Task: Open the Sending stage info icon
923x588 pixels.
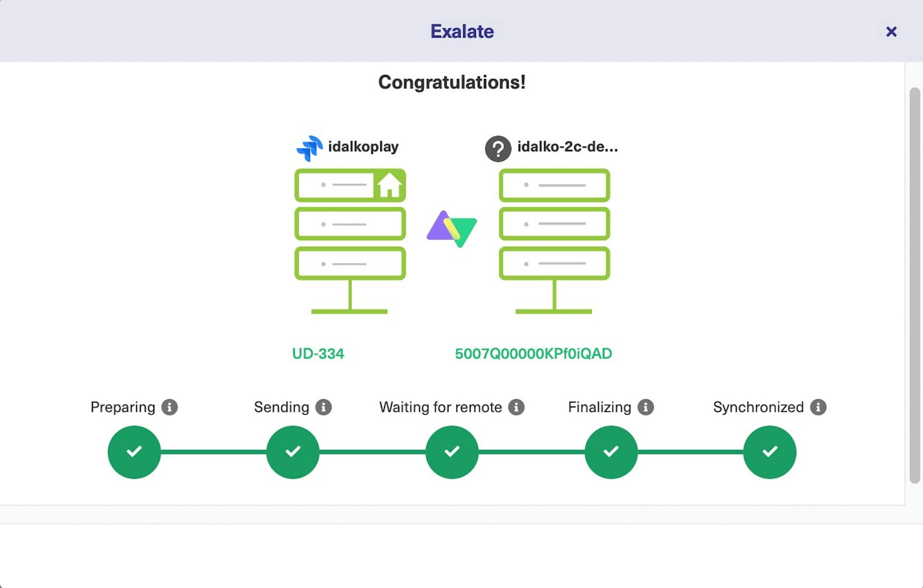Action: tap(324, 407)
